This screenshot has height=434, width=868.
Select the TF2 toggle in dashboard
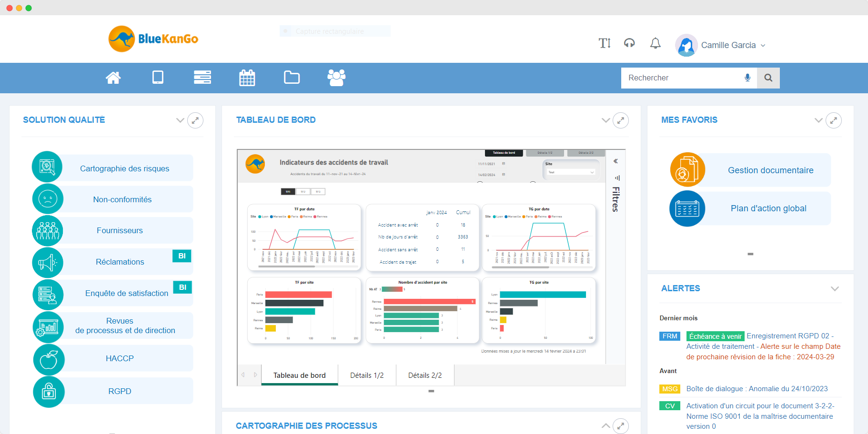click(x=303, y=192)
